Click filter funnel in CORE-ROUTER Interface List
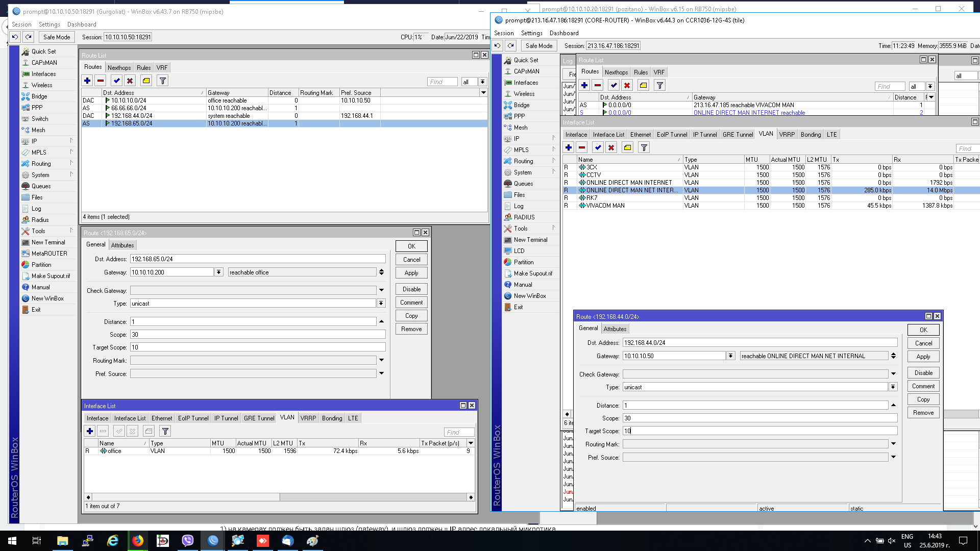The image size is (980, 551). (644, 147)
